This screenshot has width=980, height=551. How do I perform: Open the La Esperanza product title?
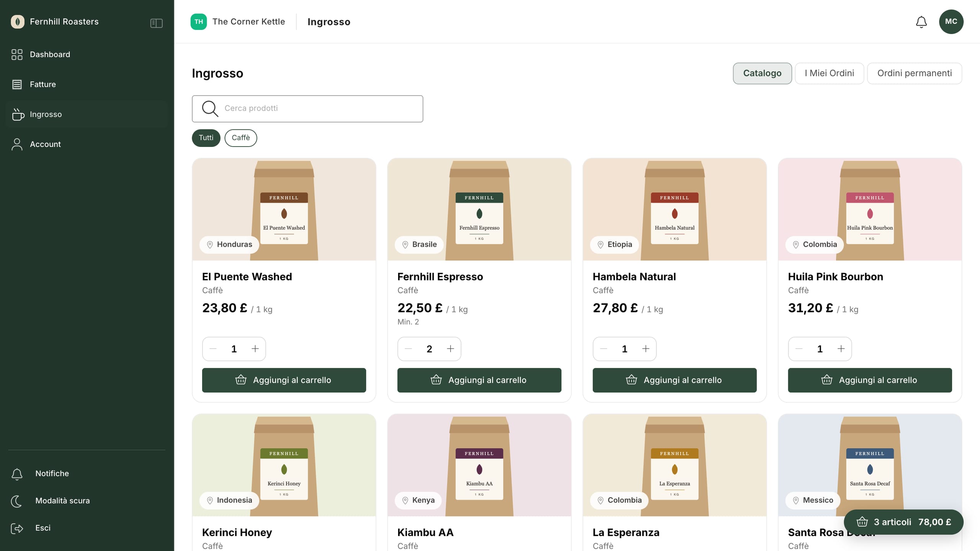tap(626, 532)
